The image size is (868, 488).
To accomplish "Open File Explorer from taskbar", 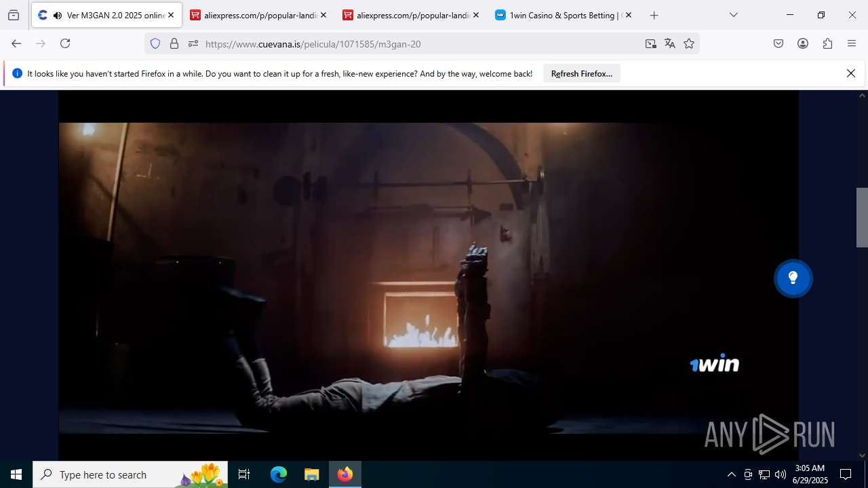I will tap(312, 474).
